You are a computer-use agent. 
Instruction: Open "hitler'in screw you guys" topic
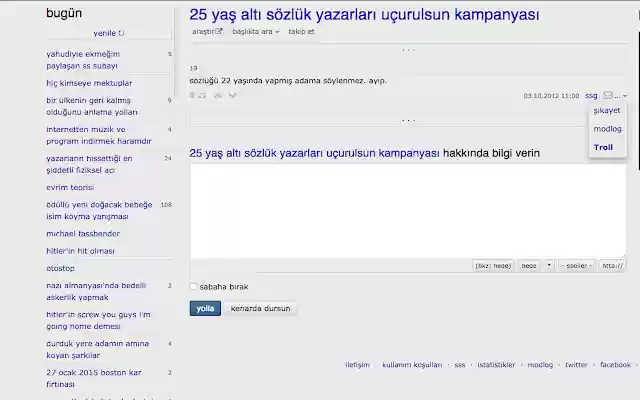98,320
